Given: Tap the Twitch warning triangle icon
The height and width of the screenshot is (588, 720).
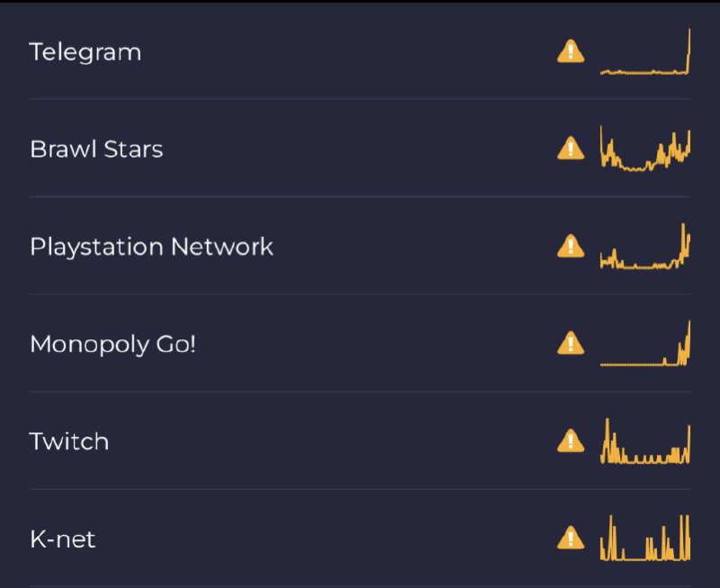Looking at the screenshot, I should click(x=571, y=441).
